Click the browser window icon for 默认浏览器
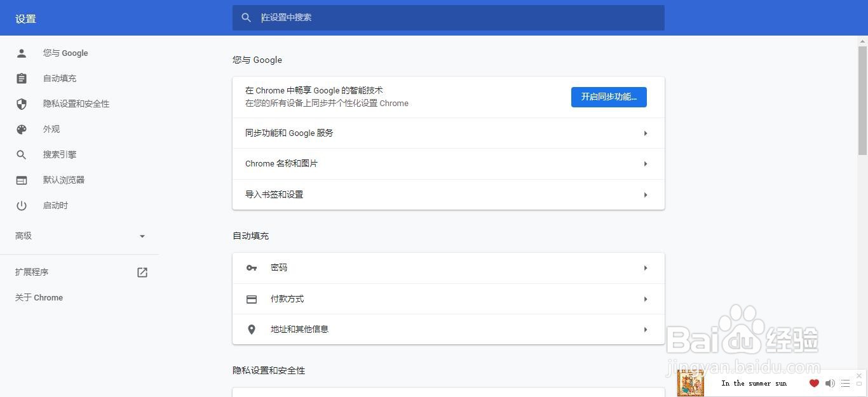 pyautogui.click(x=22, y=180)
